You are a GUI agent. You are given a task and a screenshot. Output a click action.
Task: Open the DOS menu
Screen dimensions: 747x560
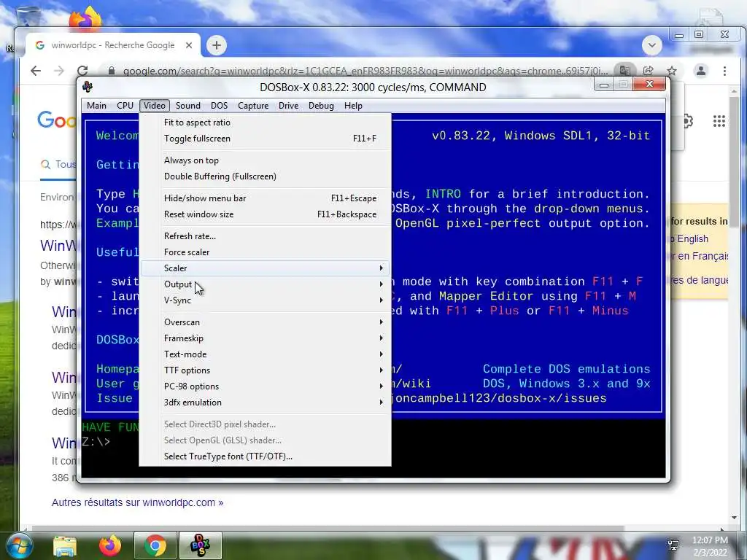point(219,106)
